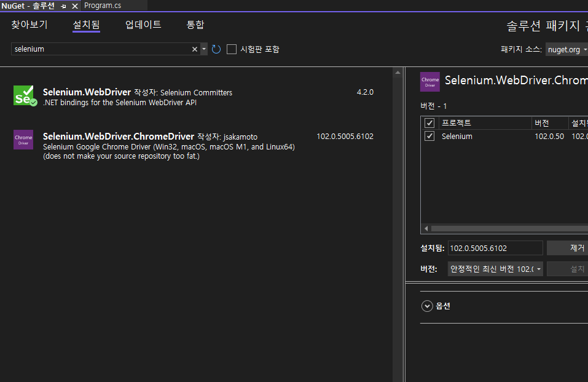
Task: Click the refresh icon beside search box
Action: click(x=216, y=49)
